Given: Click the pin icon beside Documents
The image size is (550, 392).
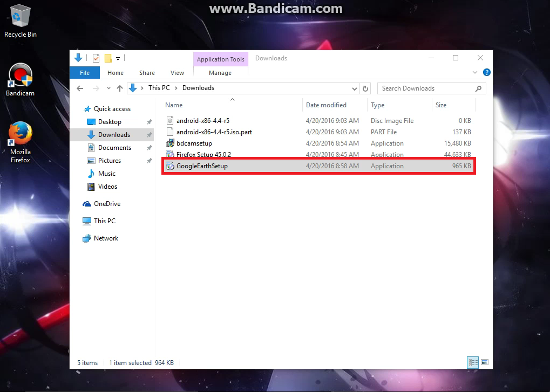Looking at the screenshot, I should 150,148.
